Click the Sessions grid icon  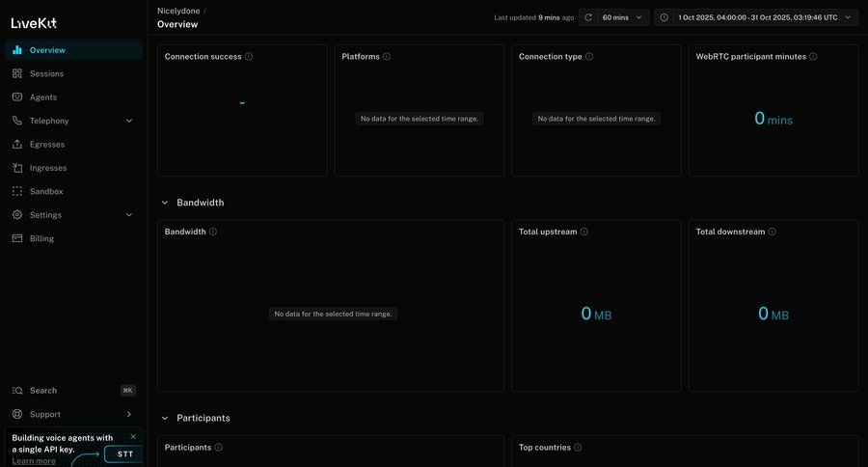17,73
